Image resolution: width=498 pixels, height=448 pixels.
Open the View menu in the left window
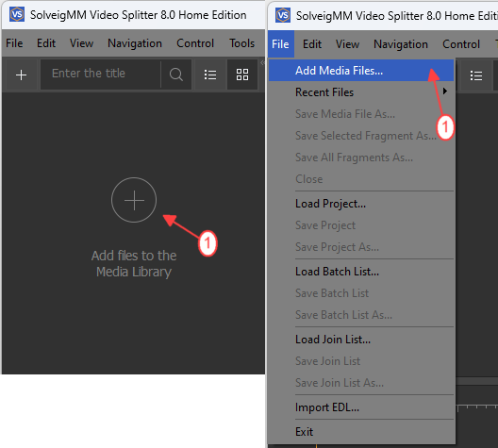tap(81, 43)
